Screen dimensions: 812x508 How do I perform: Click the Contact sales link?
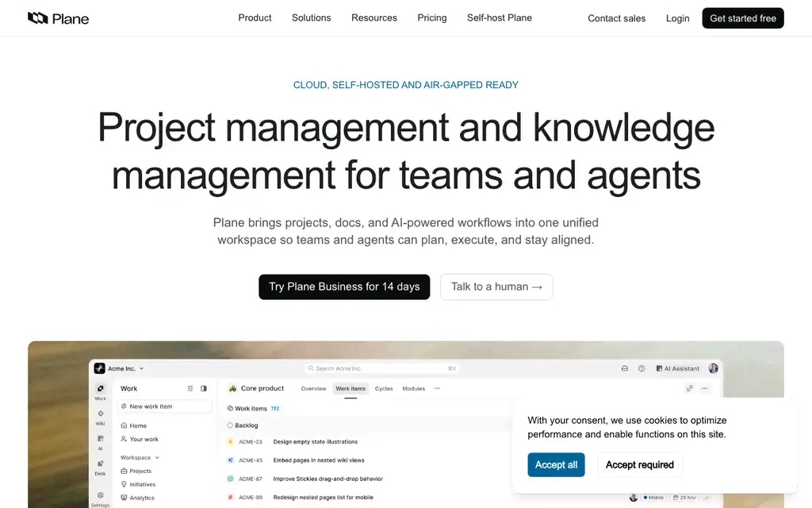[616, 18]
